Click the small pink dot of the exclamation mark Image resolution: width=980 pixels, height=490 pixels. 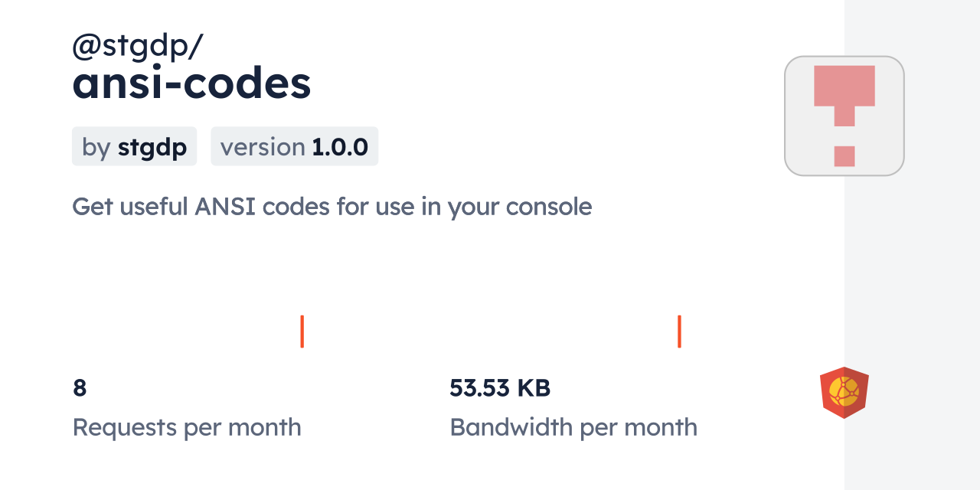(x=844, y=155)
